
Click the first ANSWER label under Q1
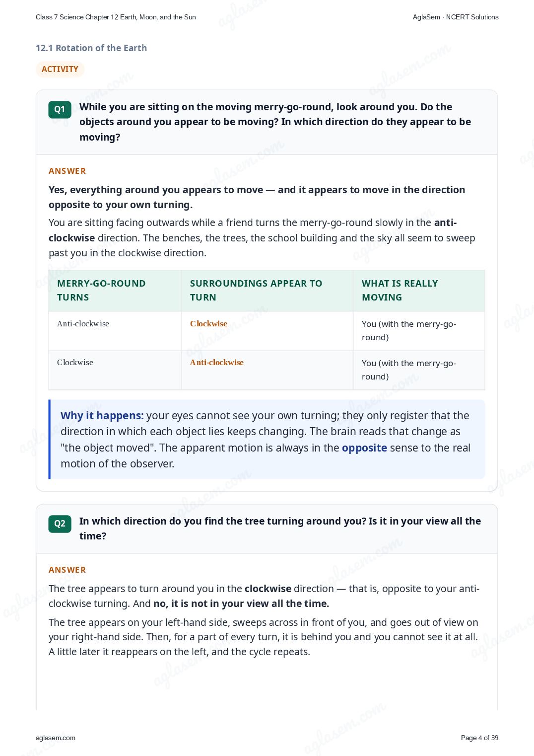point(67,171)
